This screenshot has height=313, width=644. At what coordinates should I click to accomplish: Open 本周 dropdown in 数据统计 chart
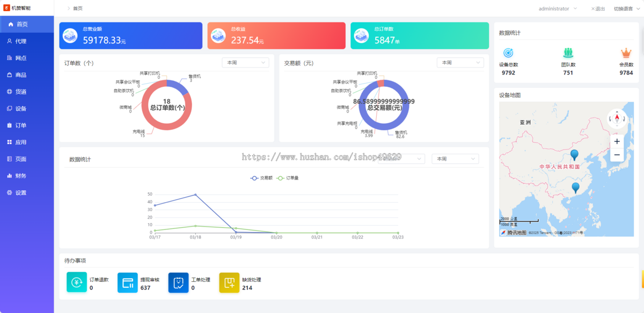[x=456, y=159]
